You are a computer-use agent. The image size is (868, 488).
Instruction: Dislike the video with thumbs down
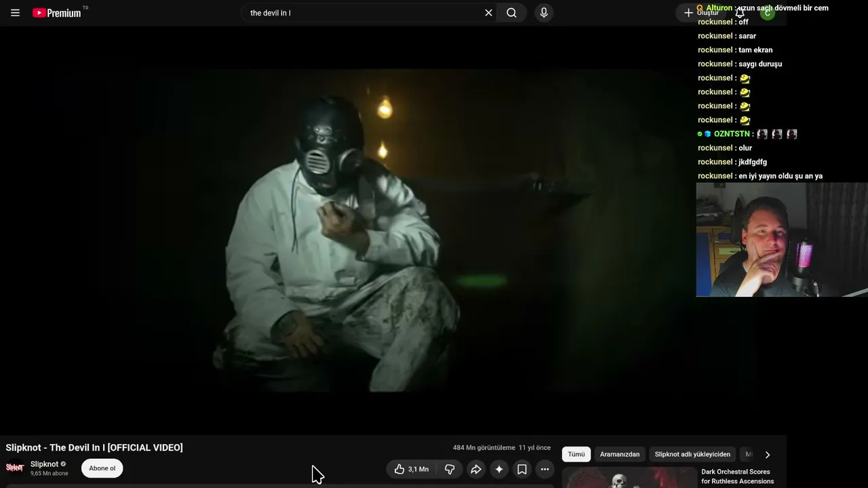pyautogui.click(x=450, y=469)
